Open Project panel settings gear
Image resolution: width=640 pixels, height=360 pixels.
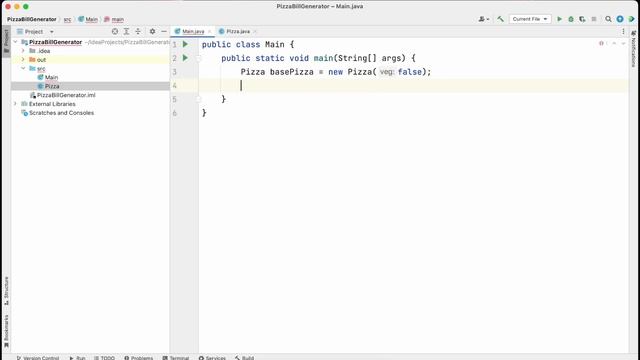click(x=152, y=31)
